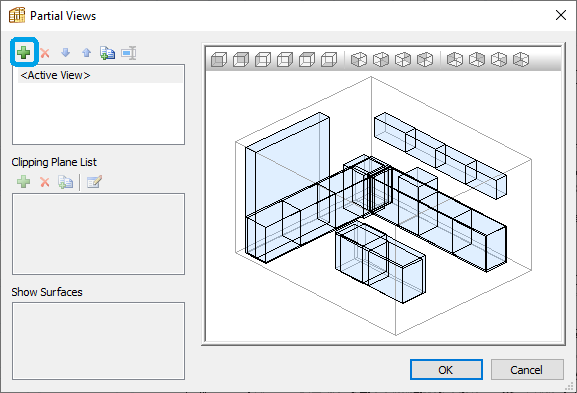Move the selected view down with the blue arrow
The image size is (577, 393).
pos(66,53)
